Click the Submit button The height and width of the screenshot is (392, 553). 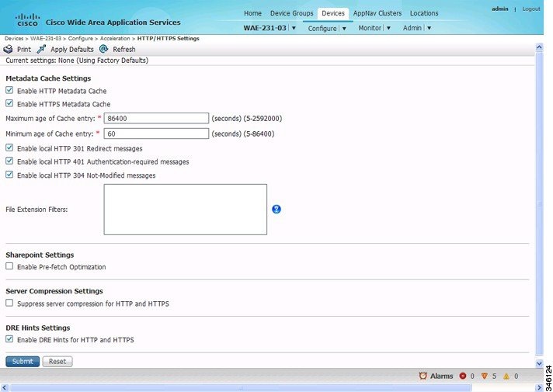23,361
